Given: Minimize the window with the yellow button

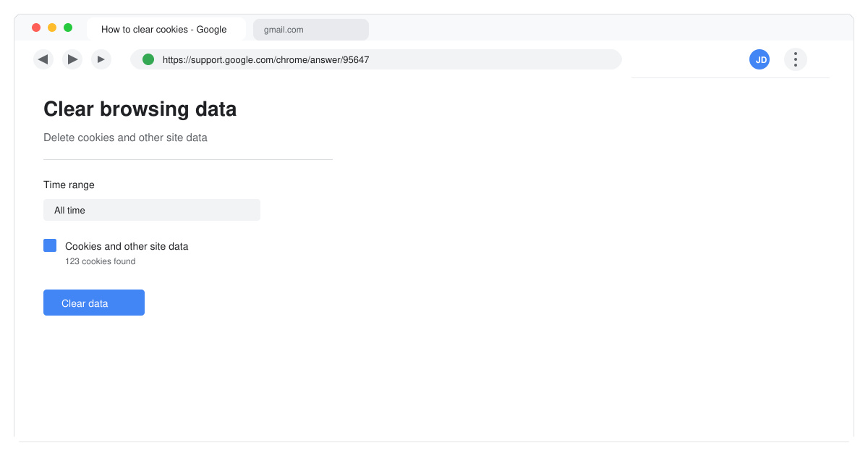Looking at the screenshot, I should [x=52, y=28].
